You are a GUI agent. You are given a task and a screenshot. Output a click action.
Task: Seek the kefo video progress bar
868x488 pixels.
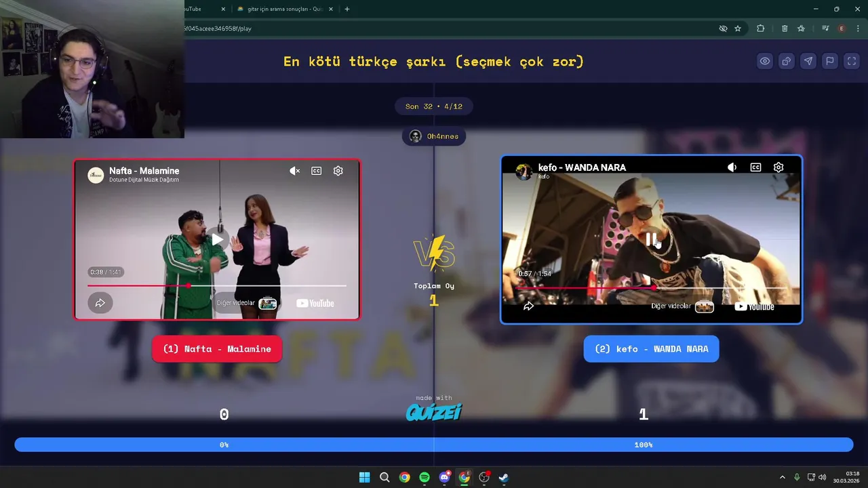651,288
